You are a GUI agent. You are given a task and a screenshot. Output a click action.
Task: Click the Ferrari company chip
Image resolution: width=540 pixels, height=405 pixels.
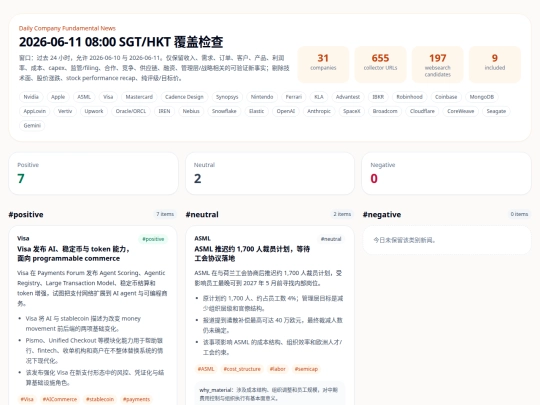pos(294,97)
